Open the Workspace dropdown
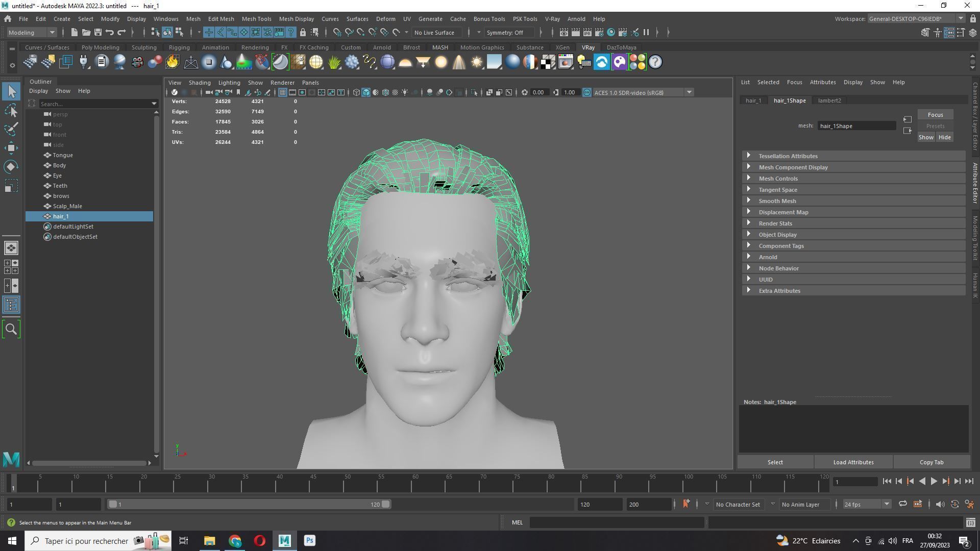 pos(916,19)
